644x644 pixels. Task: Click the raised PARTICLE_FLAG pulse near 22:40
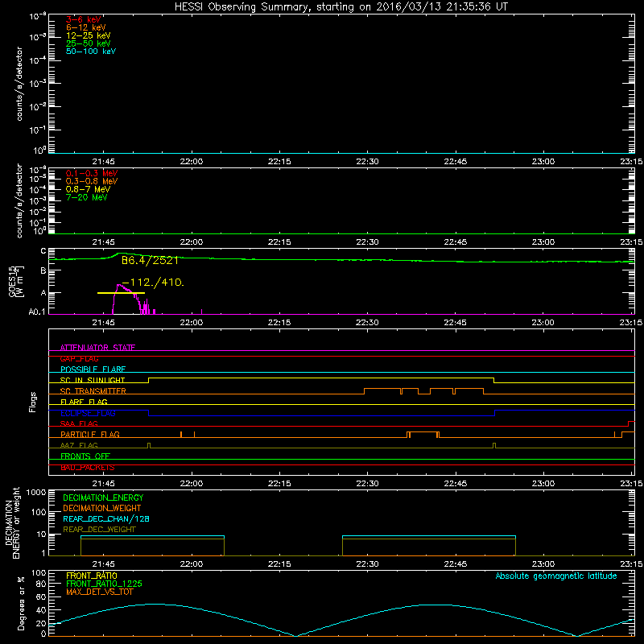point(424,432)
